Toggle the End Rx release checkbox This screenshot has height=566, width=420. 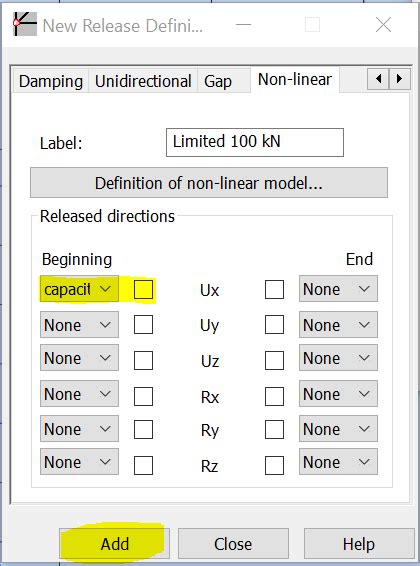tap(274, 397)
